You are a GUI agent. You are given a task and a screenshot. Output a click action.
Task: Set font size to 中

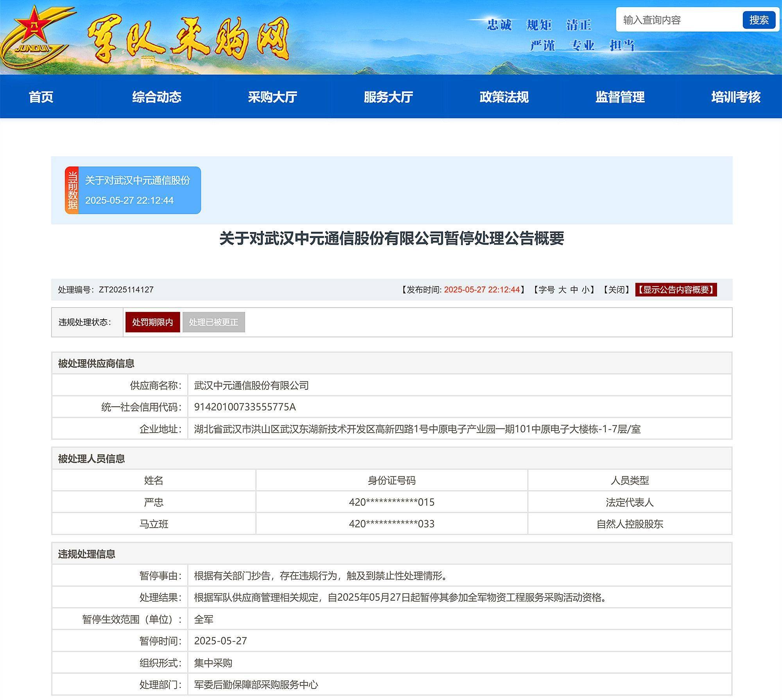click(574, 290)
